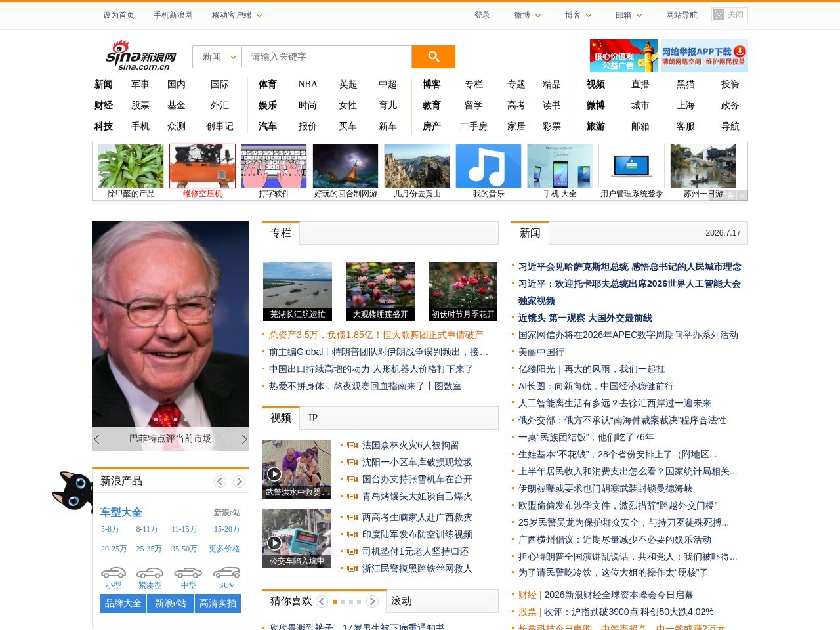The width and height of the screenshot is (840, 630).
Task: Open the 科技 navigation item
Action: 104,127
